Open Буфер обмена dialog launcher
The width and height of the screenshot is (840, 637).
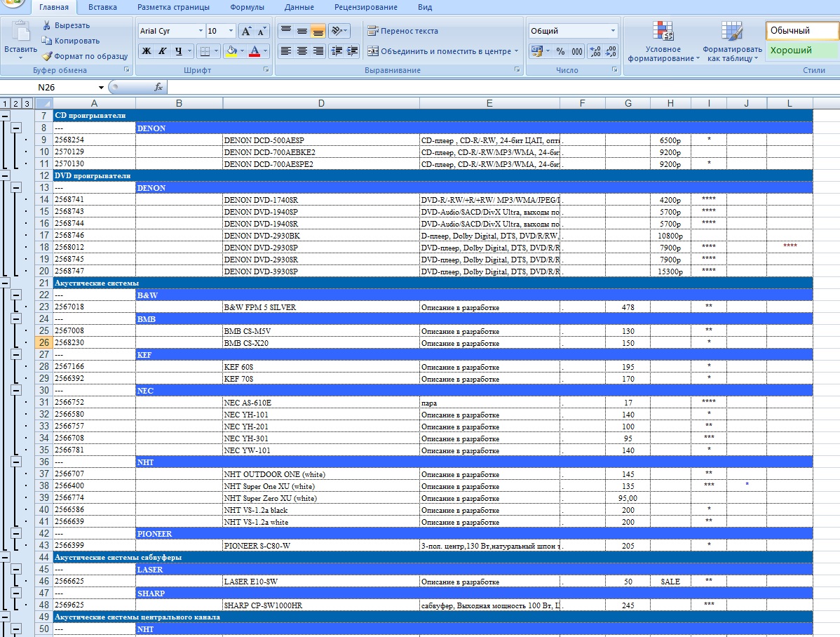pos(127,69)
